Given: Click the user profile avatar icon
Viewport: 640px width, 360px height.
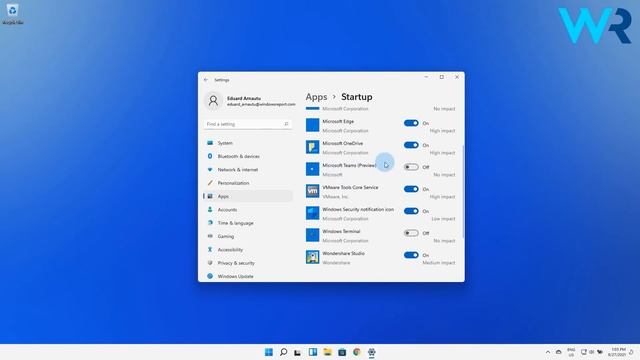Looking at the screenshot, I should pos(213,101).
